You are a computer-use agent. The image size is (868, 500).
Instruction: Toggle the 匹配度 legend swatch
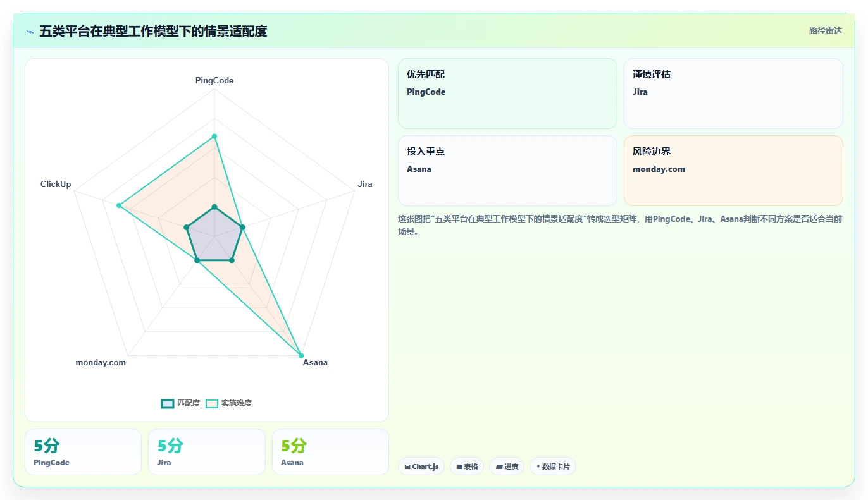coord(168,404)
